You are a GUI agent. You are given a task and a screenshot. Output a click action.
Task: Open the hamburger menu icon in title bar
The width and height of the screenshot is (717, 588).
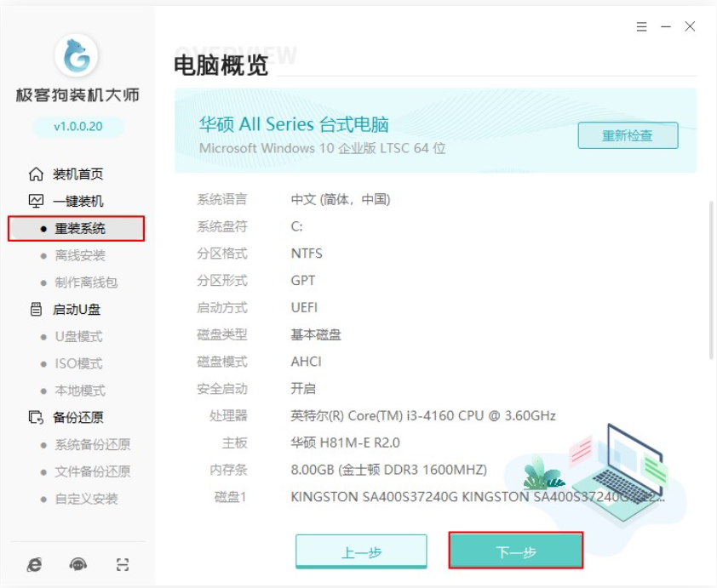click(x=641, y=27)
